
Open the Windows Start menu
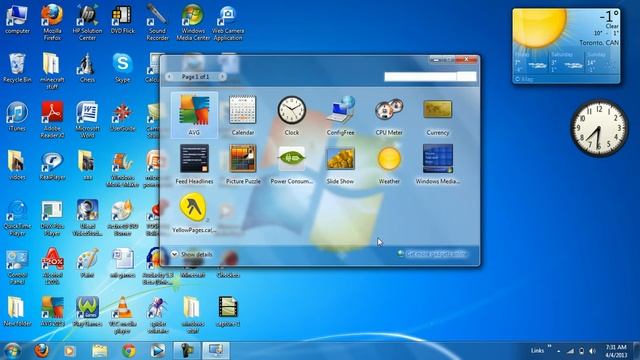click(x=12, y=351)
